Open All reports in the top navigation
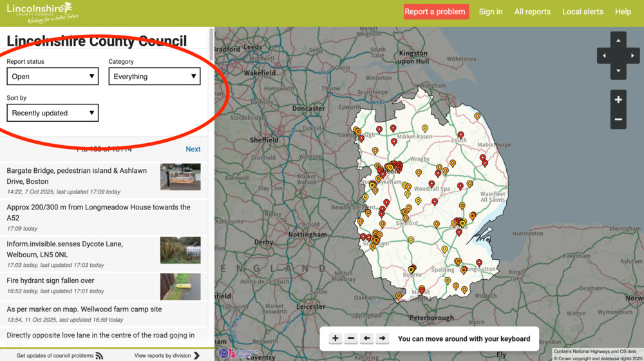The image size is (644, 361). [x=532, y=12]
